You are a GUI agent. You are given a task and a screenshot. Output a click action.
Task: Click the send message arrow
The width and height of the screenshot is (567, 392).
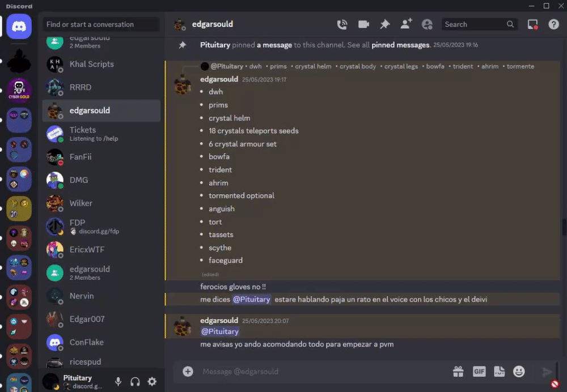tap(547, 372)
